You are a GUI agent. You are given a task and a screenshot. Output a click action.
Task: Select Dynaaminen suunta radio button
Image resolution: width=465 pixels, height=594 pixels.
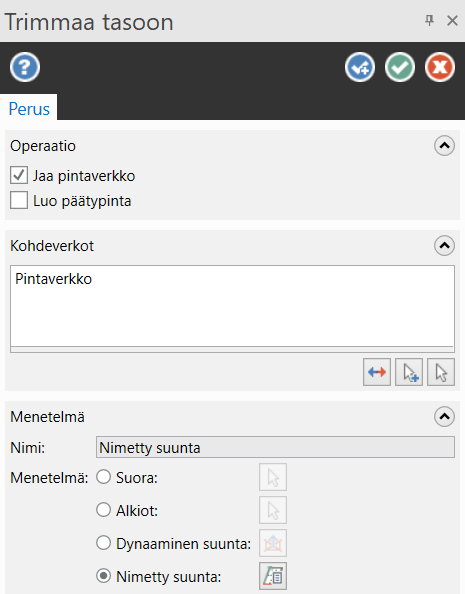point(103,543)
